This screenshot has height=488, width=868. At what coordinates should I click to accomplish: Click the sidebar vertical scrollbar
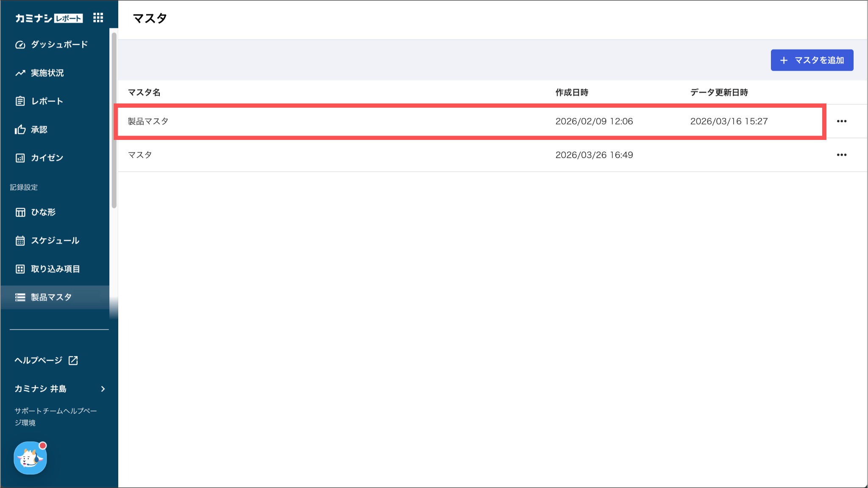[114, 120]
